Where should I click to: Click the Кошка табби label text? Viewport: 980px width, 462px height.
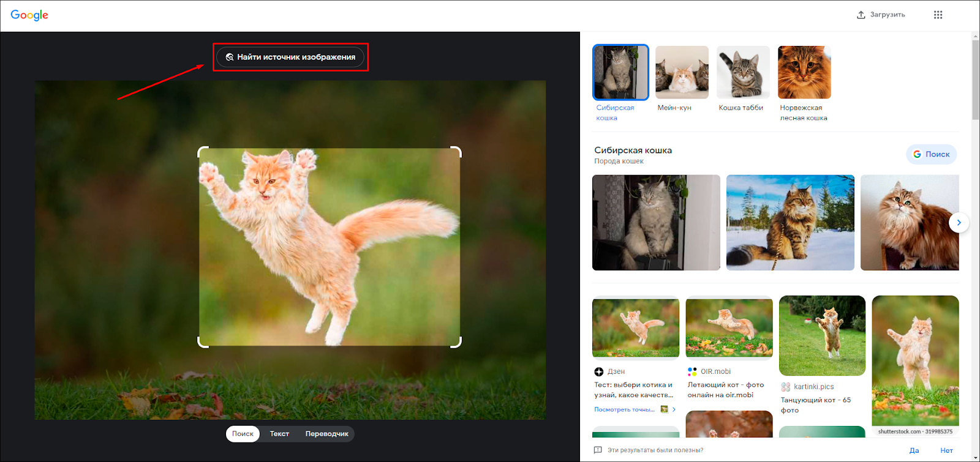741,108
